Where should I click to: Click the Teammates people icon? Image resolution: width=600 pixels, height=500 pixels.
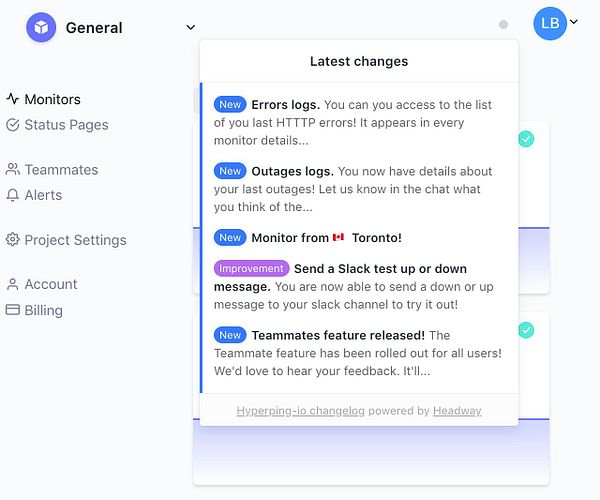pyautogui.click(x=13, y=169)
